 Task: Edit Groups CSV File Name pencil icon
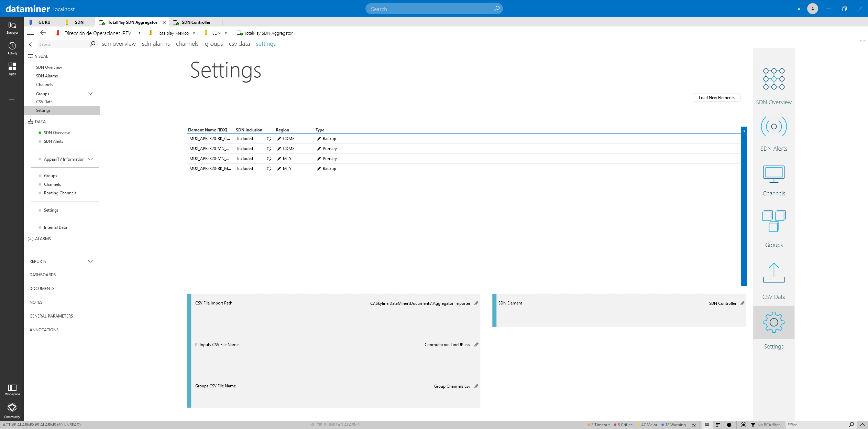[x=476, y=386]
